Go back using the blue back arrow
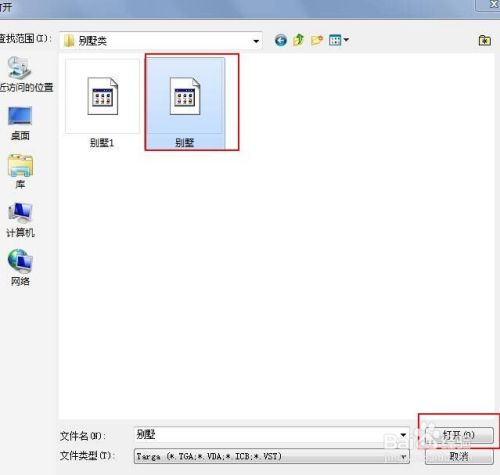 coord(281,40)
